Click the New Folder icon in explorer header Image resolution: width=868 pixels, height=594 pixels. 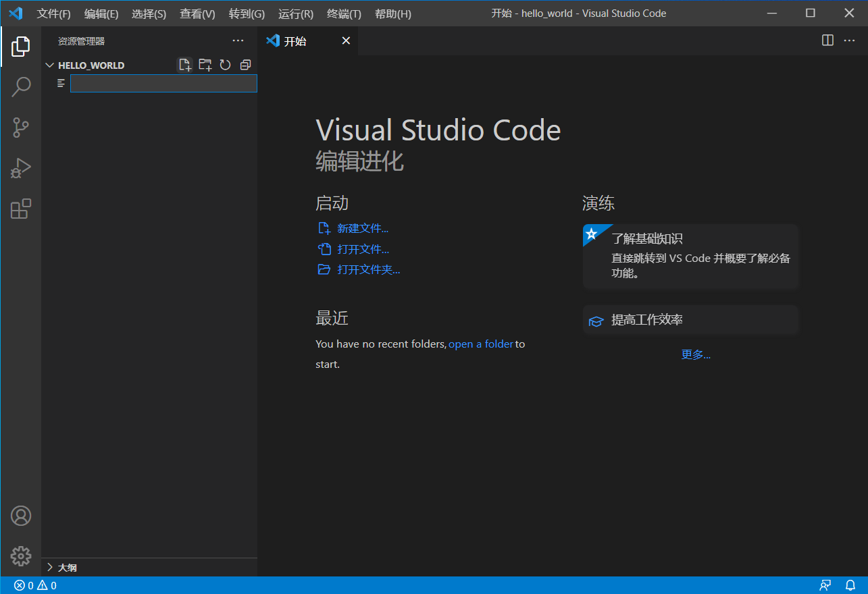coord(205,65)
